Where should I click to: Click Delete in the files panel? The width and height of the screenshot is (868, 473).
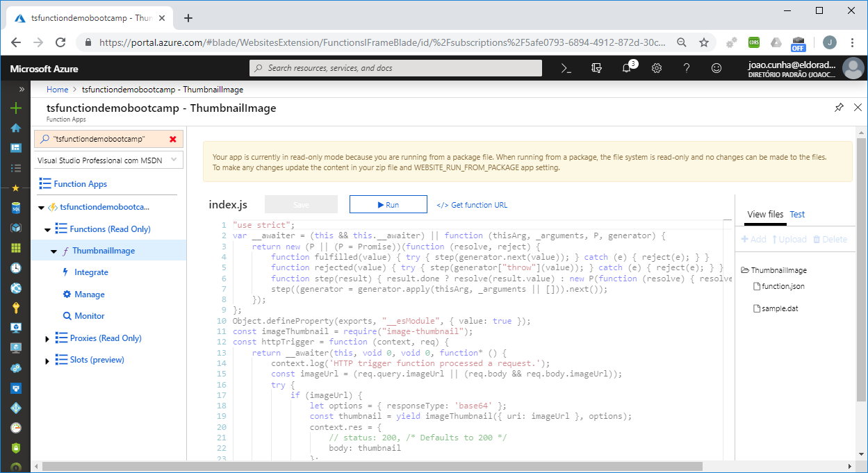click(x=830, y=239)
